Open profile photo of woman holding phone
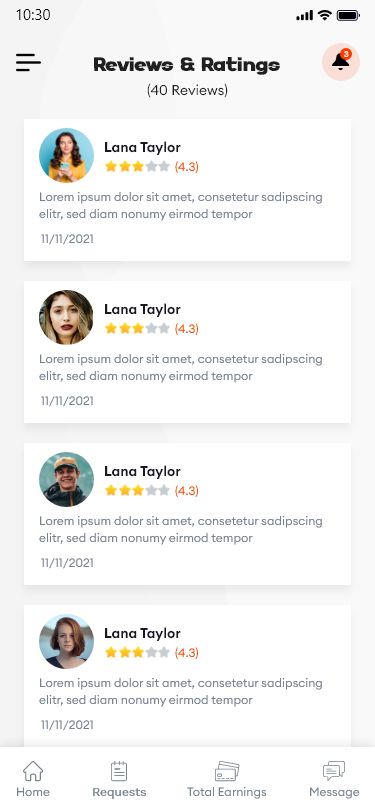The image size is (375, 812). coord(66,155)
